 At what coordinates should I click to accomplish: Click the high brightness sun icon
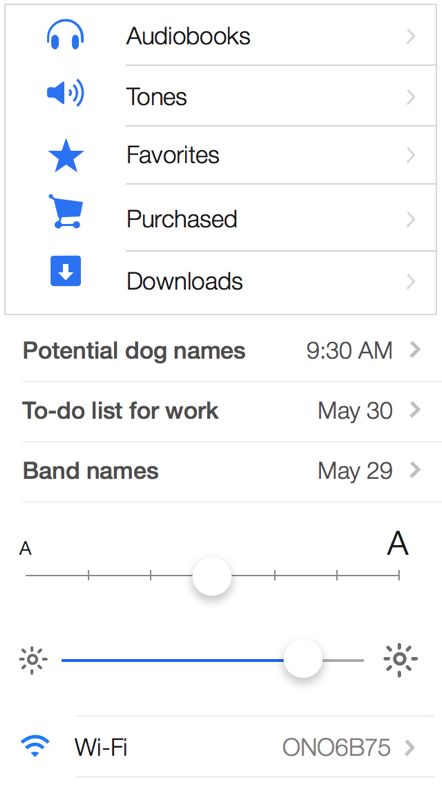click(x=400, y=660)
